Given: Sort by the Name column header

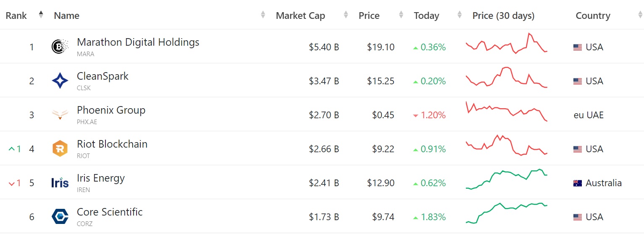Looking at the screenshot, I should coord(67,16).
